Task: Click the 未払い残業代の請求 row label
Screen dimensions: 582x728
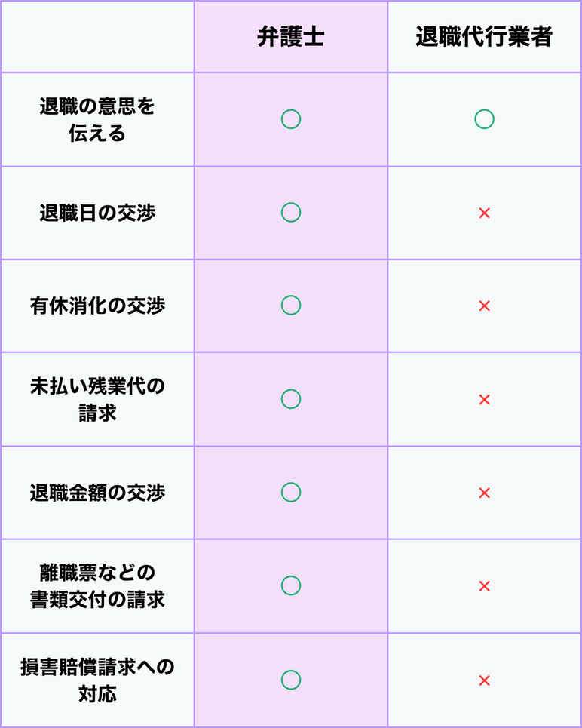Action: pos(97,399)
